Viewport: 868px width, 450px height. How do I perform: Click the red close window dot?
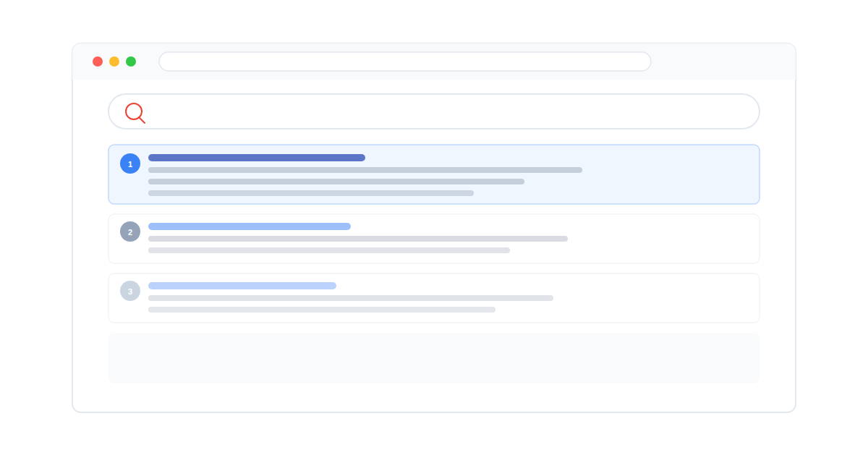pyautogui.click(x=98, y=61)
